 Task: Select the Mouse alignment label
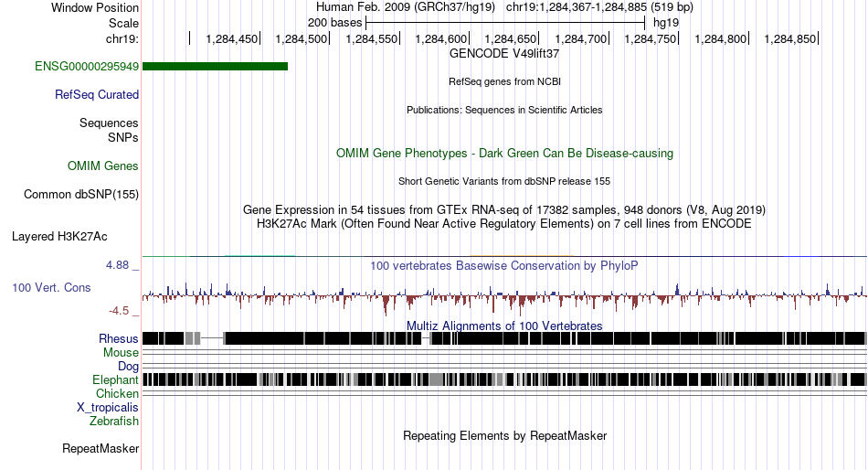point(121,353)
